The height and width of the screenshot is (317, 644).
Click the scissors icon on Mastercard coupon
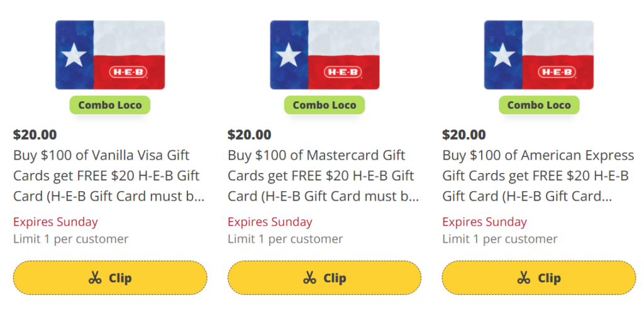(x=309, y=278)
